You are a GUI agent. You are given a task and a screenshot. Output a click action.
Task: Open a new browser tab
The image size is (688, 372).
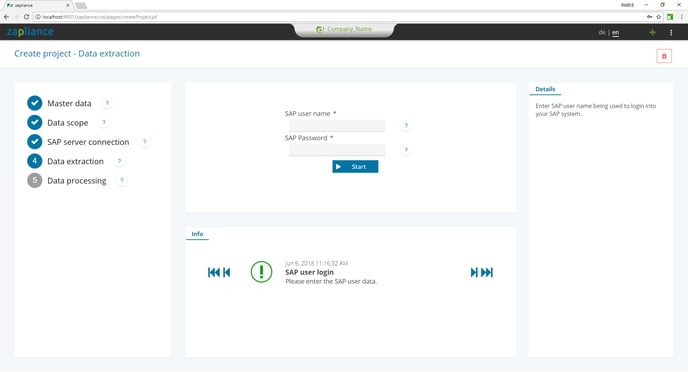click(81, 6)
